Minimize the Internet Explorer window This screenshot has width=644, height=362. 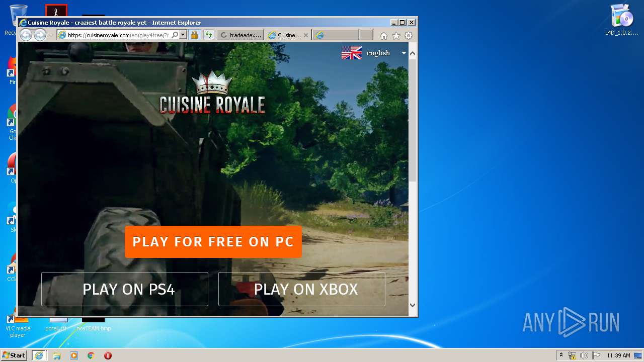point(393,23)
